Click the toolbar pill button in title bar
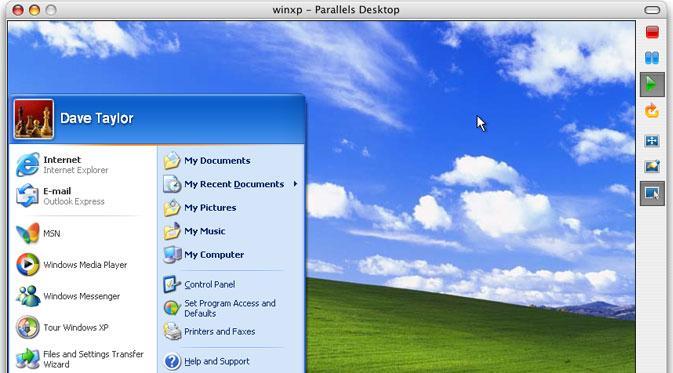This screenshot has width=673, height=373. pos(652,9)
